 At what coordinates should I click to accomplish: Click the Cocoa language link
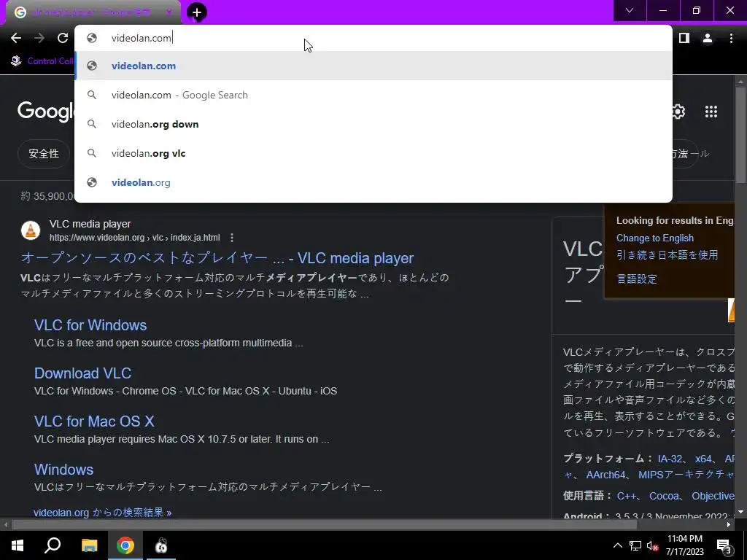point(664,496)
